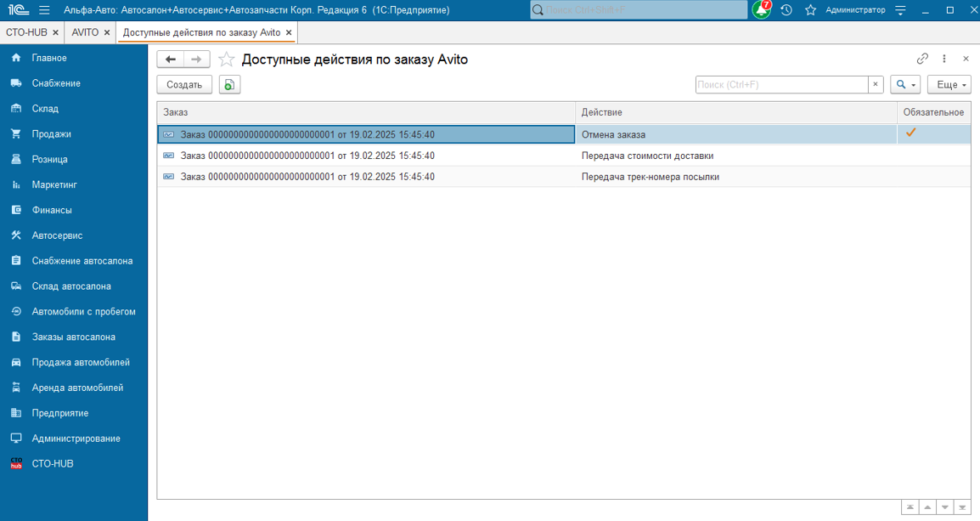Image resolution: width=980 pixels, height=521 pixels.
Task: Create new item by copying icon
Action: coord(229,84)
